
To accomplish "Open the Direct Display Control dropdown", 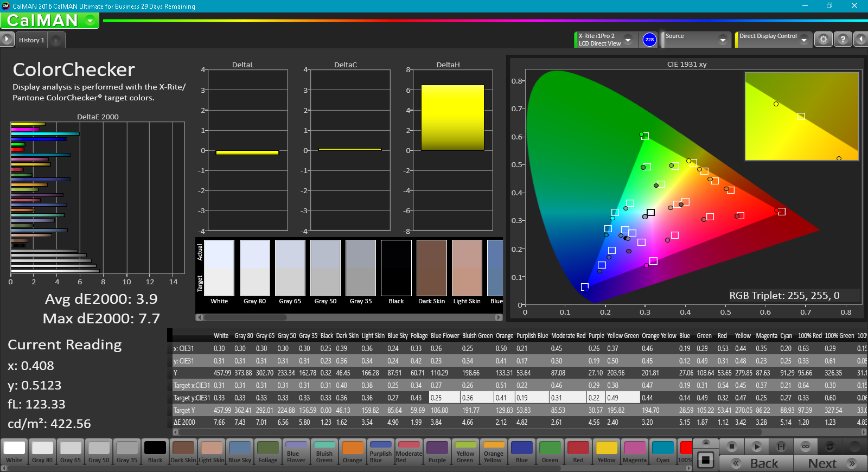I will tap(803, 40).
